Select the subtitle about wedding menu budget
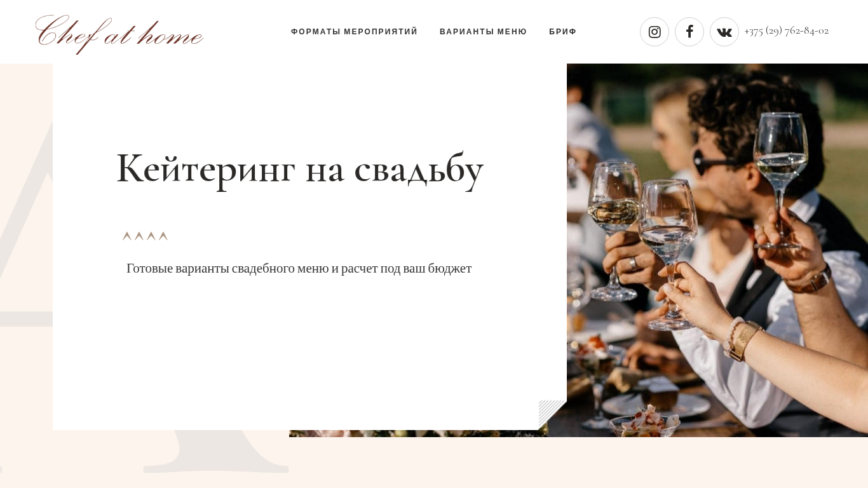This screenshot has height=488, width=868. click(299, 268)
